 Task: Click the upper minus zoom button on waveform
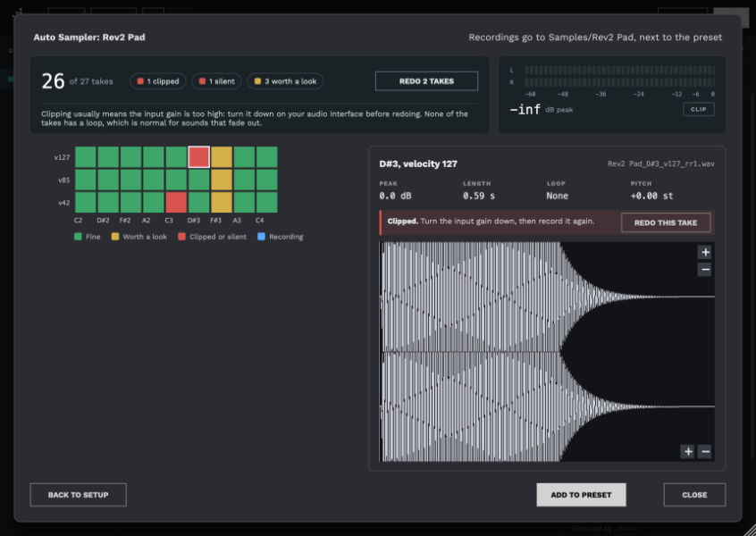tap(705, 270)
